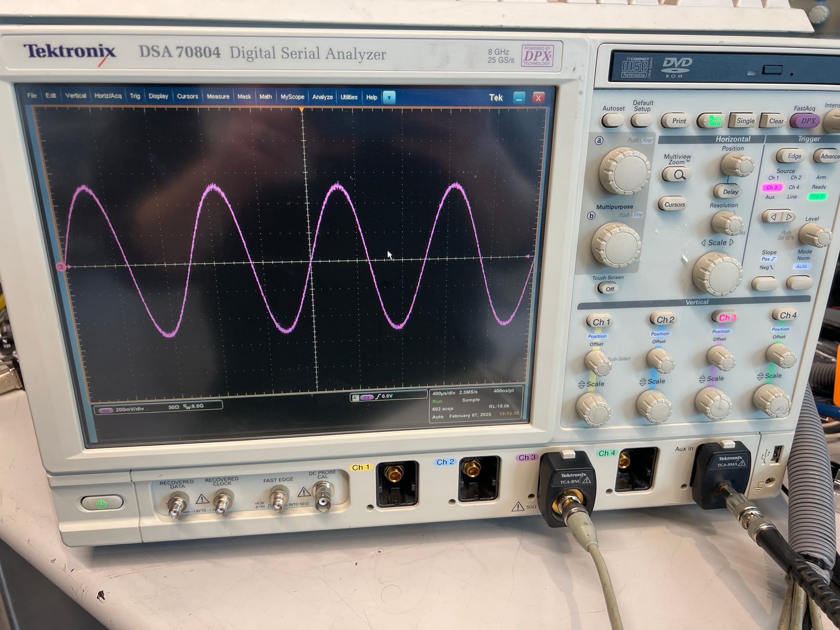Open the Measure menu
840x630 pixels.
218,96
